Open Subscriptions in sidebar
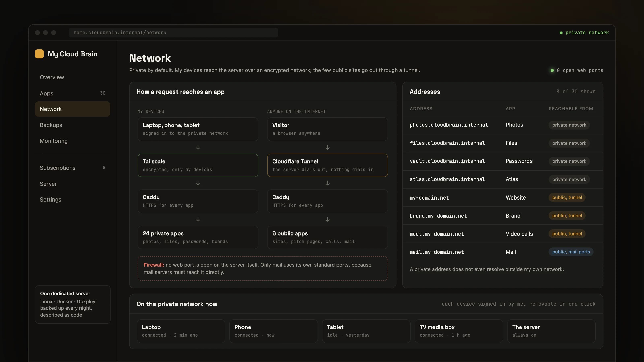 click(72, 168)
